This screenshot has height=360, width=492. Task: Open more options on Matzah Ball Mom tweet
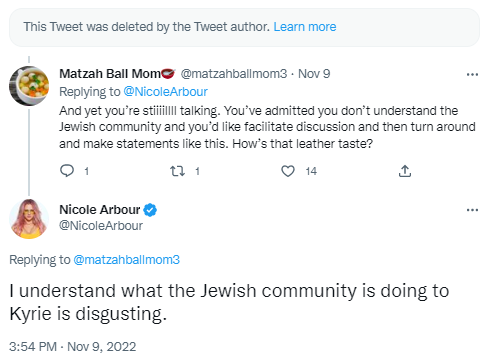[472, 74]
